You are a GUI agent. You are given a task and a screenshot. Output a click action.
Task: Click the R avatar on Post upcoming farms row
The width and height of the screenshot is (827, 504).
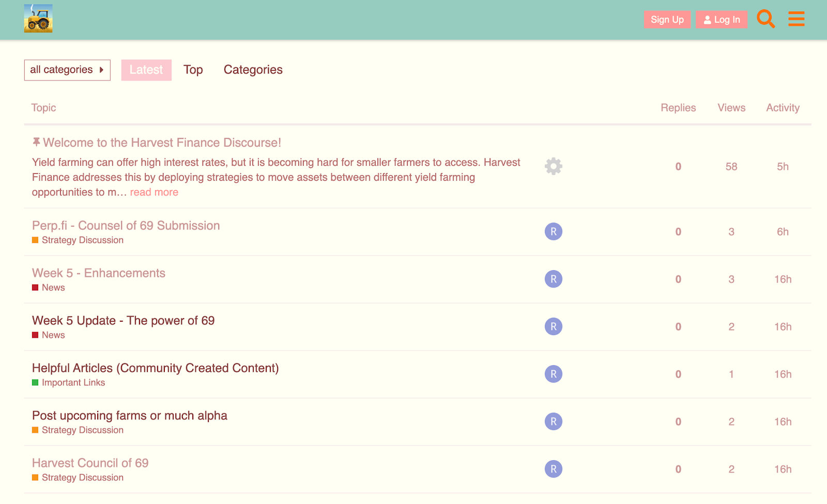tap(554, 421)
